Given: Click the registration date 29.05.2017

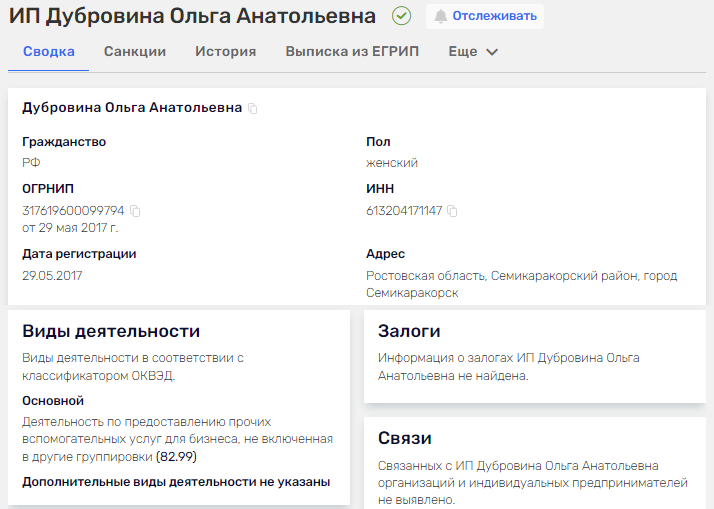Looking at the screenshot, I should coord(52,275).
